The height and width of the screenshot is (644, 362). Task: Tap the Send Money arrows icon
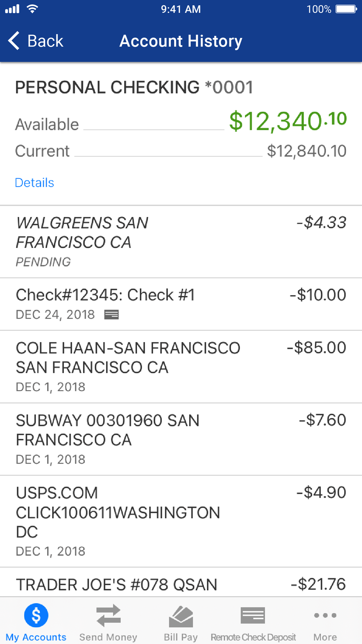click(x=108, y=615)
